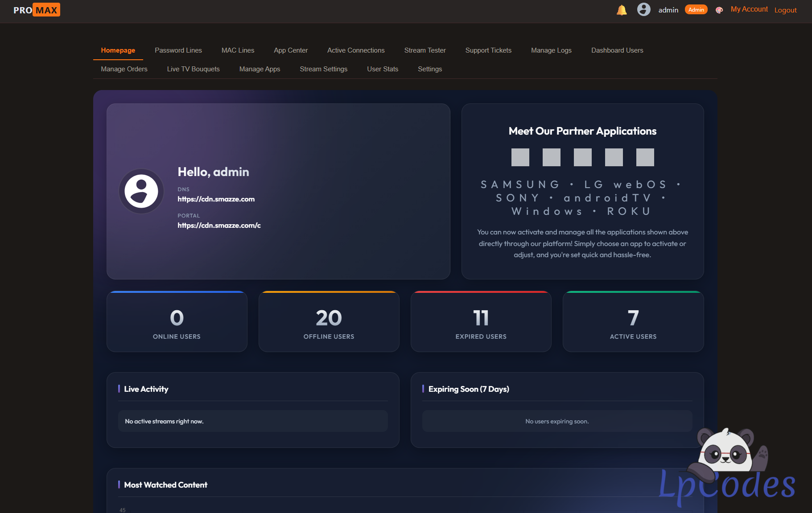The width and height of the screenshot is (812, 513).
Task: Click the large profile avatar beside Hello, admin
Action: pyautogui.click(x=141, y=191)
